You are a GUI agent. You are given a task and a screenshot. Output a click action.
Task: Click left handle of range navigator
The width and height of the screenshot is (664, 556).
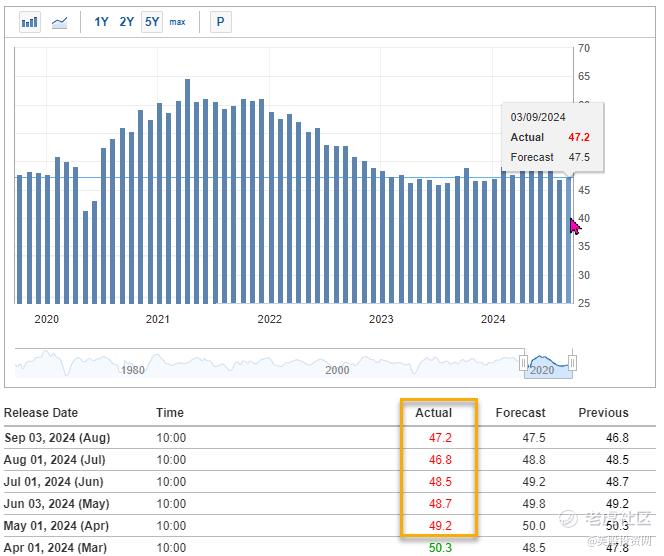[x=523, y=361]
